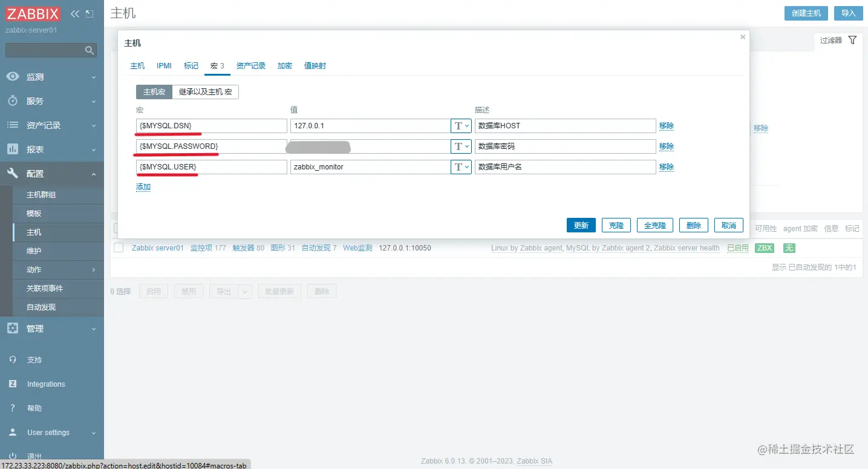
Task: Click the filter funnel icon
Action: click(x=852, y=40)
